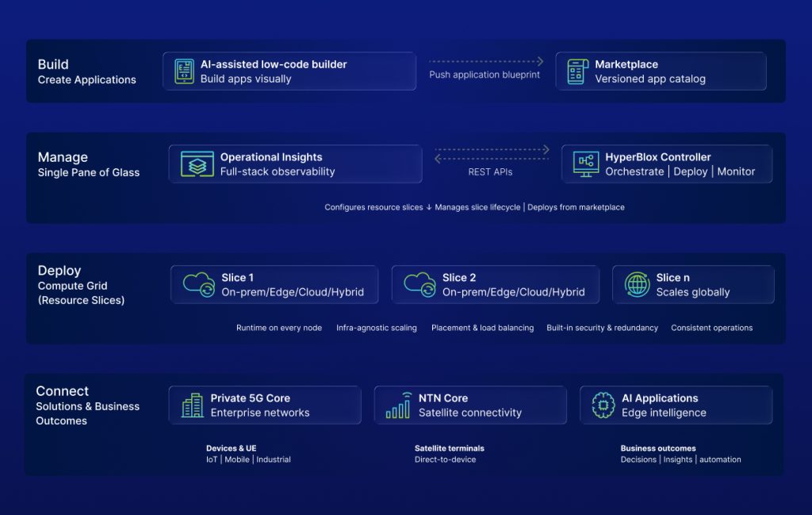812x515 pixels.
Task: Click the 'Decisions | Insights | automation' text
Action: coord(681,459)
